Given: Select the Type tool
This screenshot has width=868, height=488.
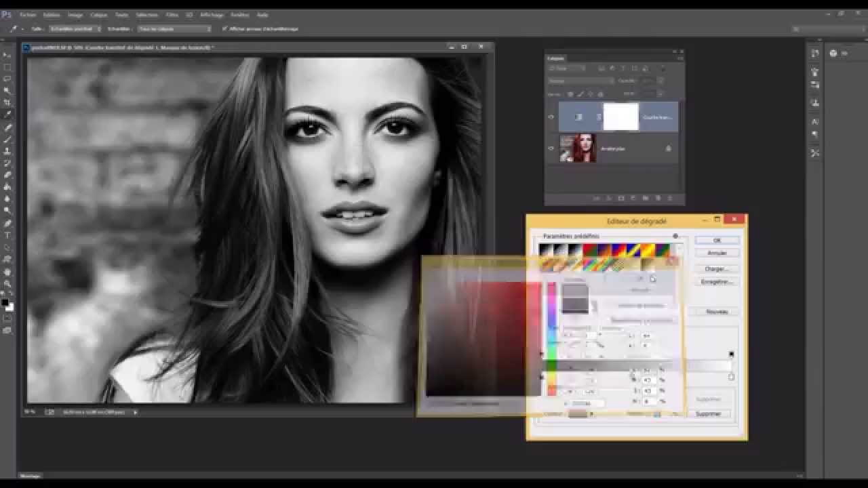Looking at the screenshot, I should click(x=7, y=235).
